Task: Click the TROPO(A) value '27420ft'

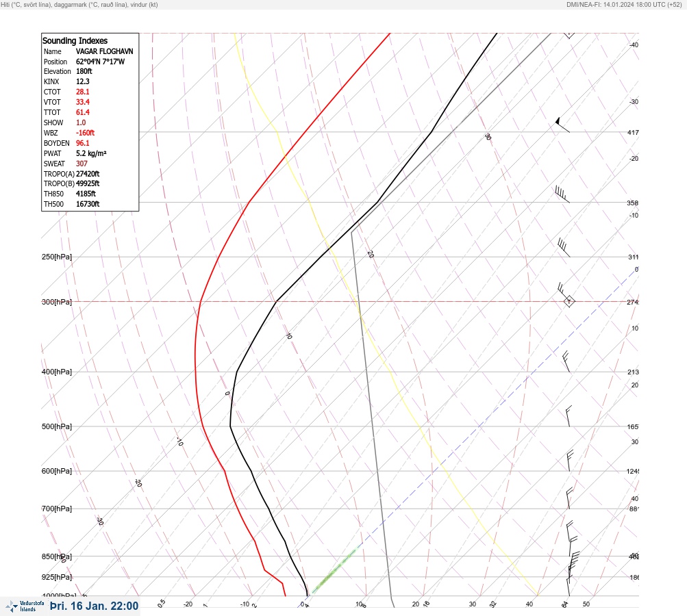Action: (x=88, y=174)
